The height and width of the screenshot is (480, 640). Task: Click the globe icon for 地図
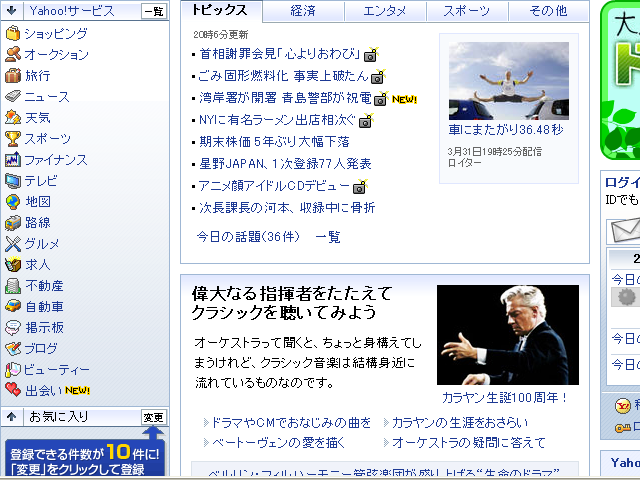pyautogui.click(x=13, y=202)
